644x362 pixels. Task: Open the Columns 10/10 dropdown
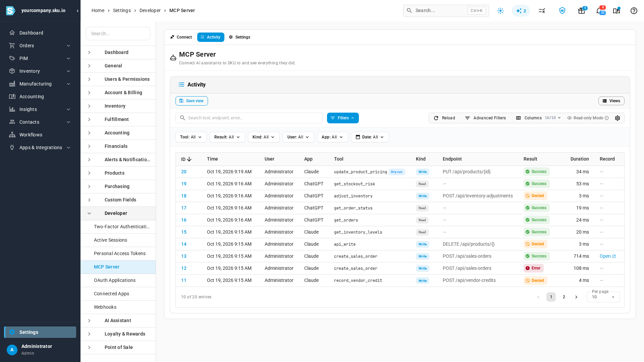[538, 118]
